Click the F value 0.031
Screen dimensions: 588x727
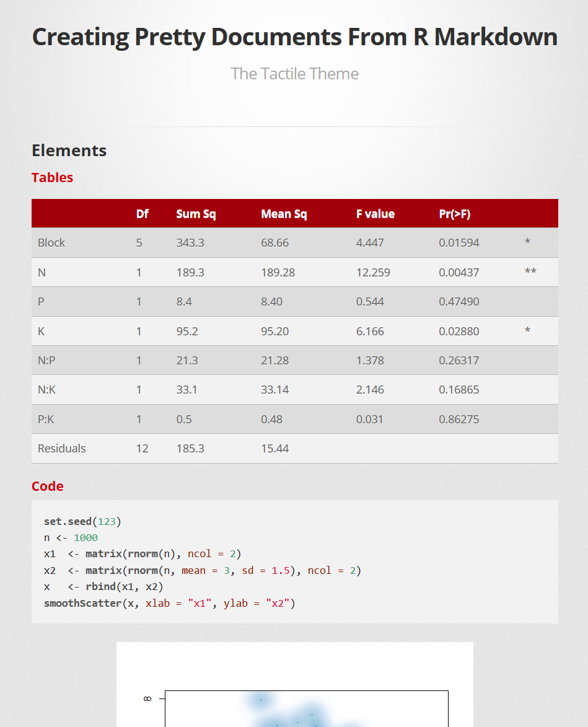click(370, 419)
